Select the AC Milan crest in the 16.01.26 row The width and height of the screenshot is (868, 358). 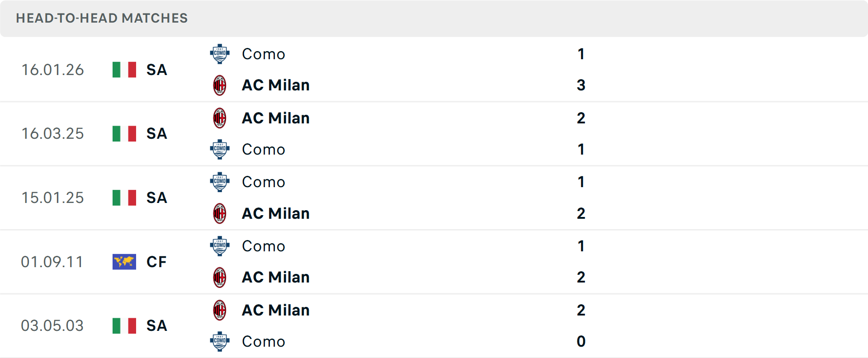[220, 85]
